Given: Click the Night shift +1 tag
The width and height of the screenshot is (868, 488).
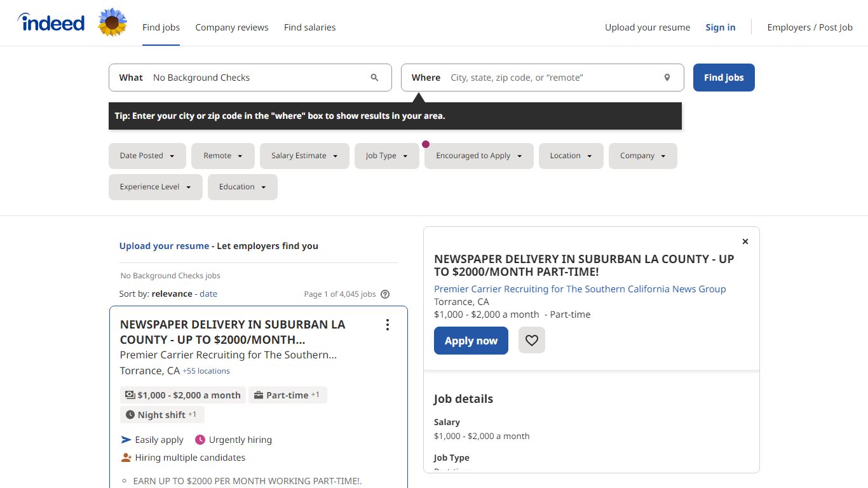Looking at the screenshot, I should point(162,415).
